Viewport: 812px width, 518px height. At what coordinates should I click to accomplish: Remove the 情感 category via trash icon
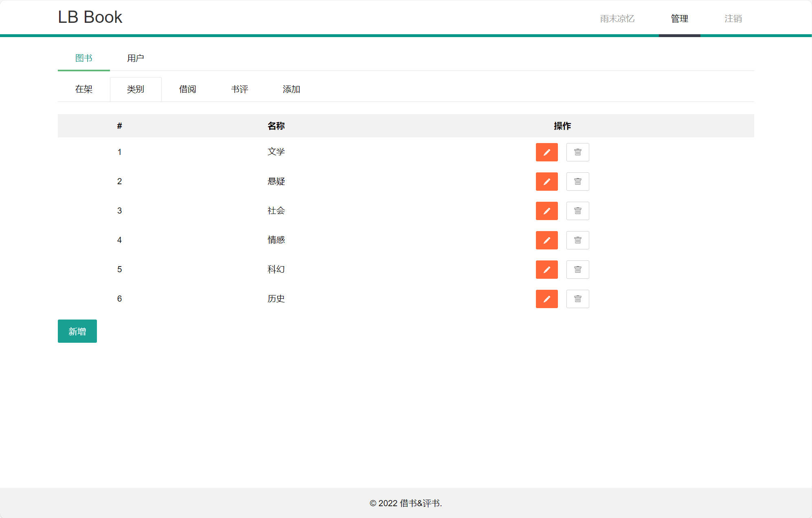click(x=577, y=240)
